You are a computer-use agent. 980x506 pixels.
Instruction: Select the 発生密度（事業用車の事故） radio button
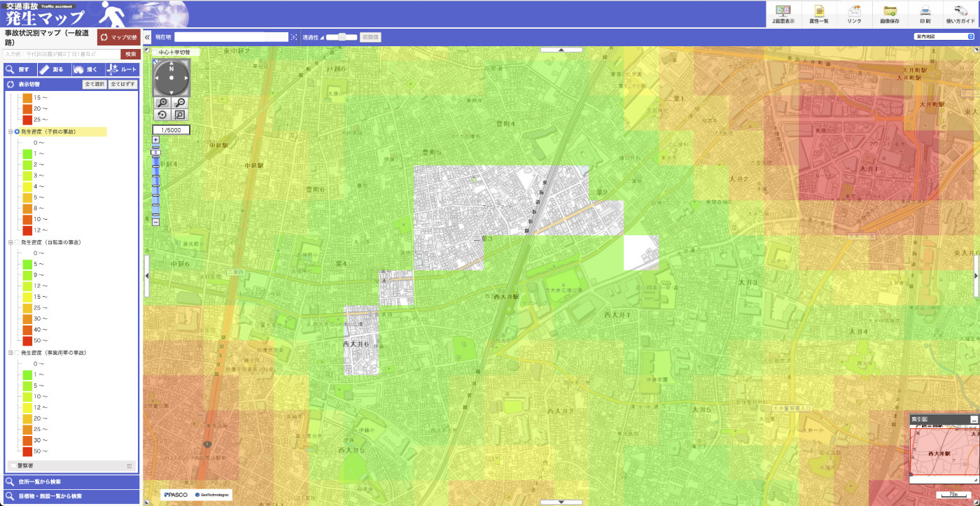[17, 353]
